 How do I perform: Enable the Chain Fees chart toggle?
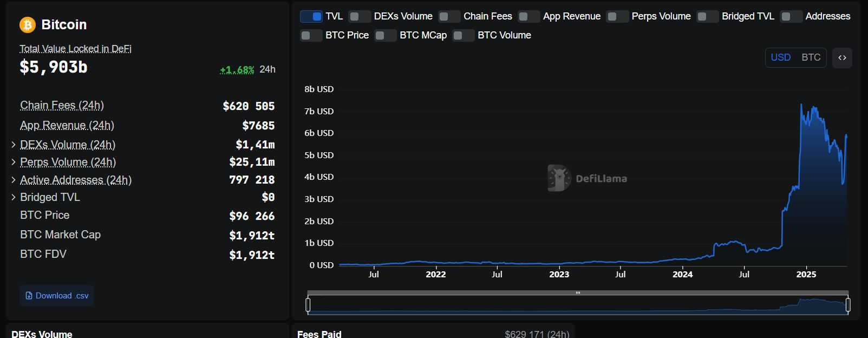(x=449, y=16)
